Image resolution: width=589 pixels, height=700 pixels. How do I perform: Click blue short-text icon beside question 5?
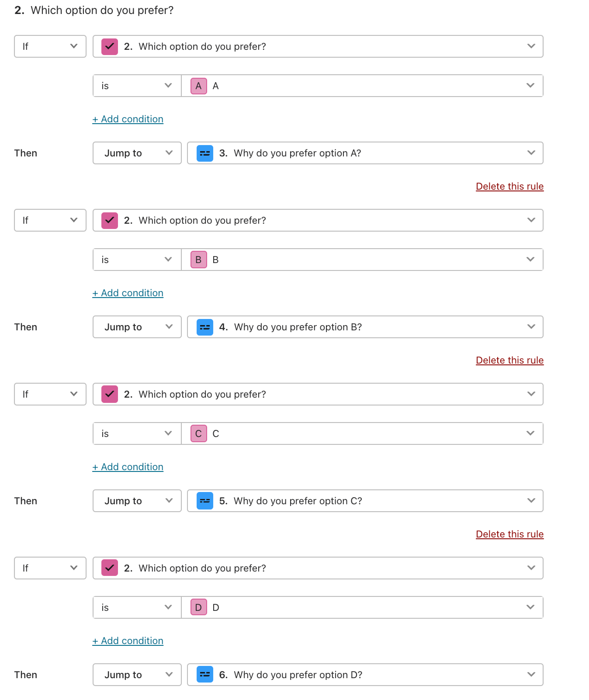(x=205, y=501)
